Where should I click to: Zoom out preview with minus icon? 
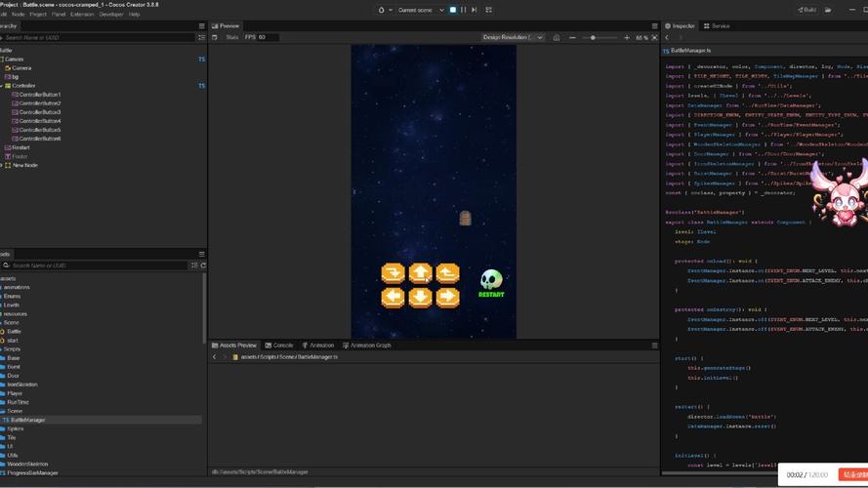coord(572,38)
